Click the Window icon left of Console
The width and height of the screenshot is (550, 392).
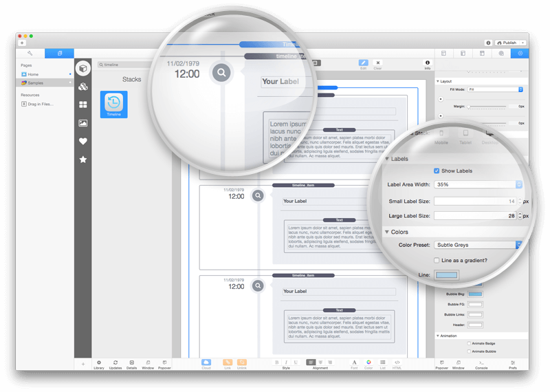point(459,363)
